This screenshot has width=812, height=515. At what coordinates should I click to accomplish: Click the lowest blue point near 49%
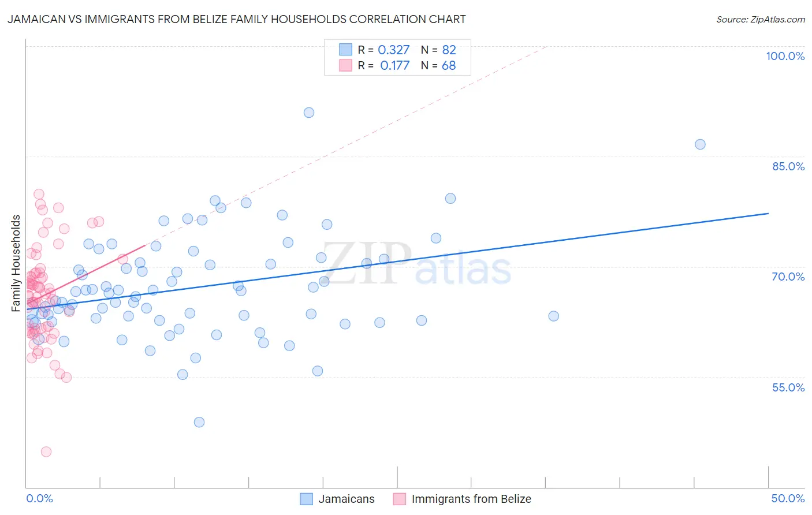(199, 422)
